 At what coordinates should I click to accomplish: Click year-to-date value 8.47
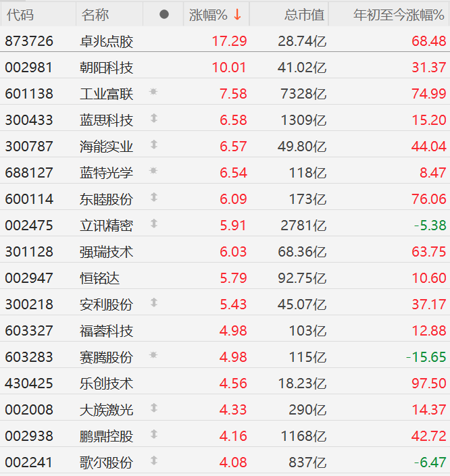432,173
